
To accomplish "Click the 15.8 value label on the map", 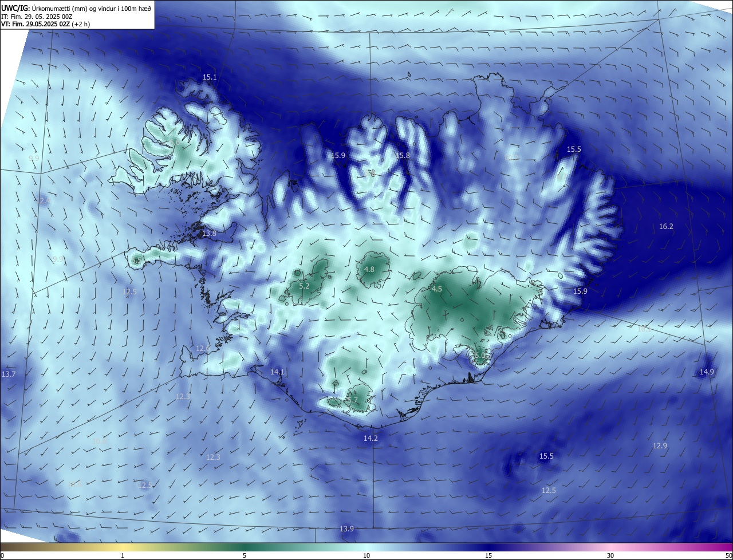I will click(x=403, y=155).
